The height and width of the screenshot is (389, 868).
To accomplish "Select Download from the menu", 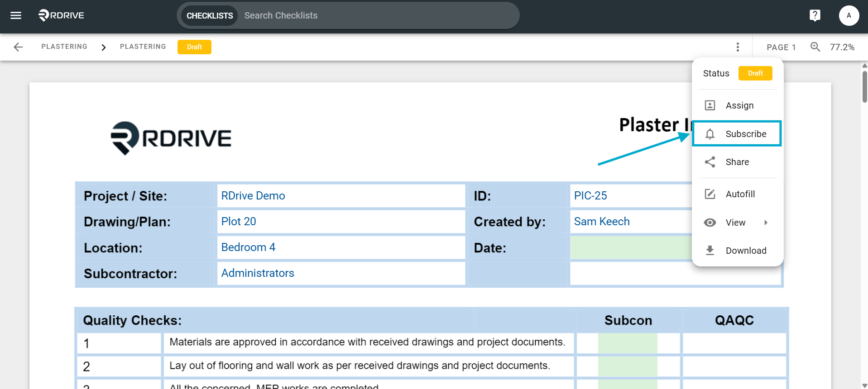I will 738,251.
